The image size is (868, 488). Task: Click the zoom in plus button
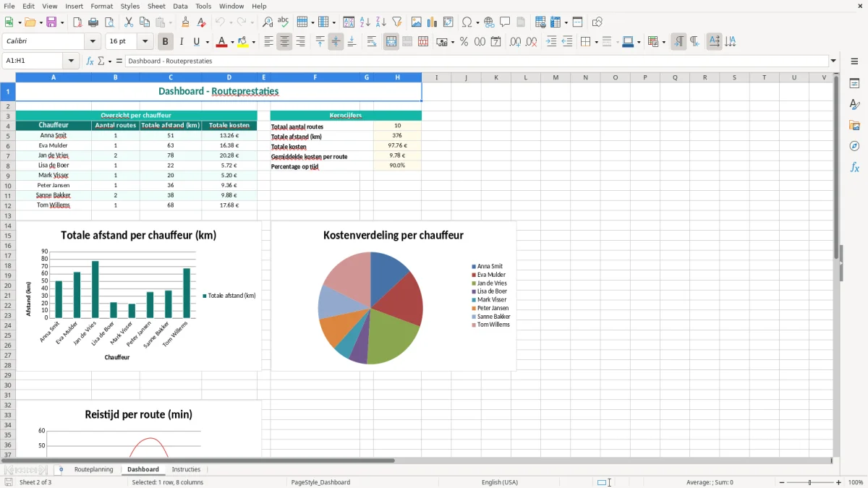[x=839, y=482]
